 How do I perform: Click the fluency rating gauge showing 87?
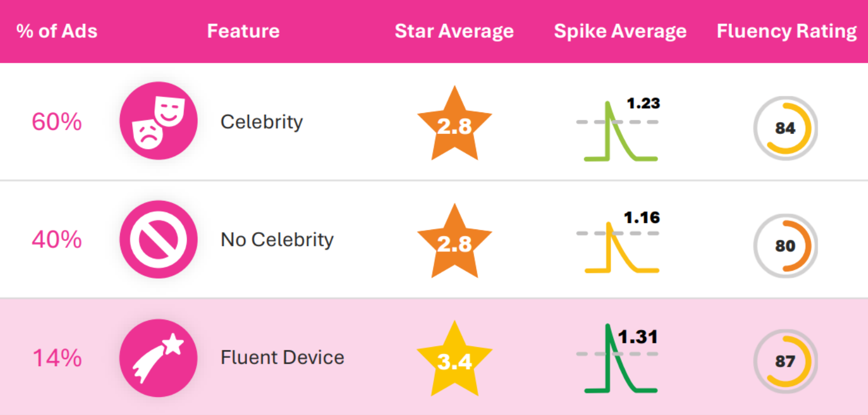click(x=785, y=361)
